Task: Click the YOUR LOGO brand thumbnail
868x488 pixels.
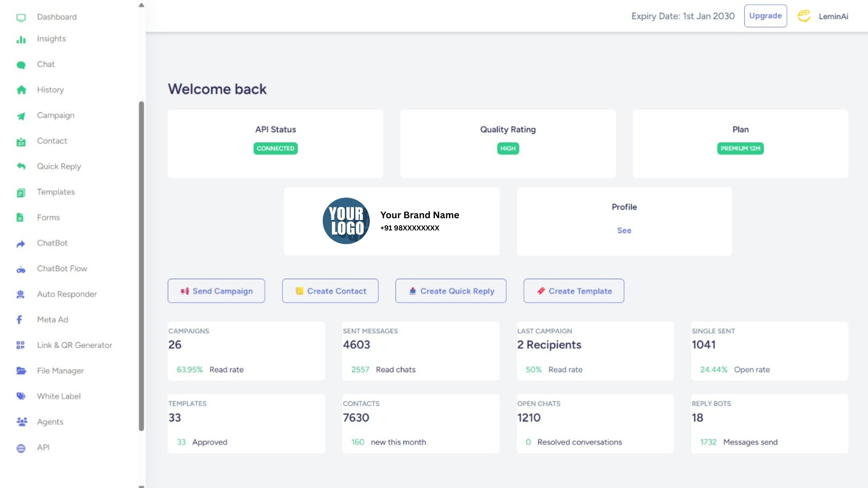Action: [x=346, y=221]
